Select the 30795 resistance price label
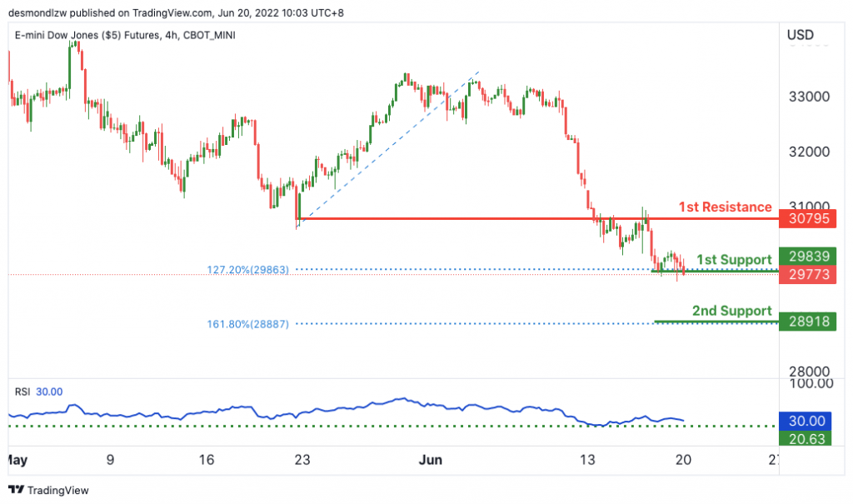The width and height of the screenshot is (853, 504). click(x=808, y=219)
